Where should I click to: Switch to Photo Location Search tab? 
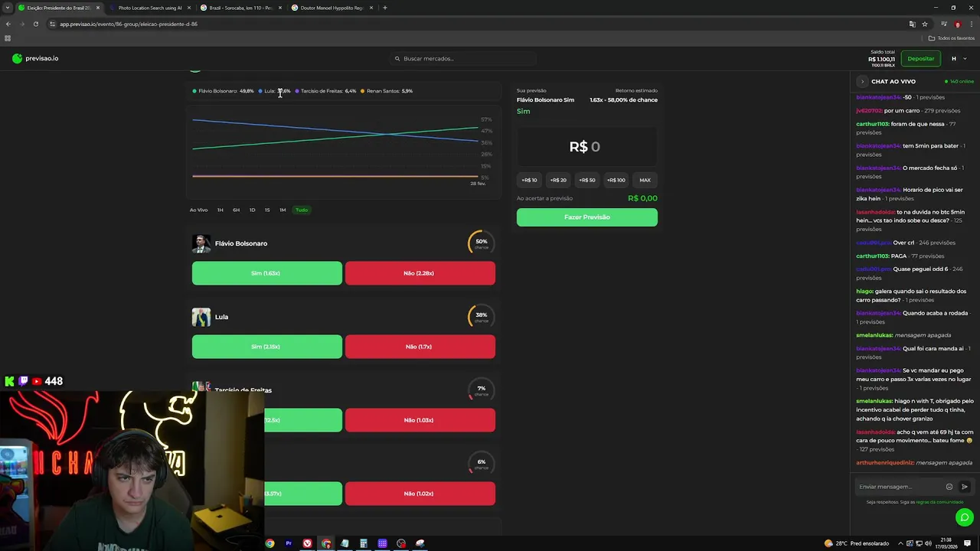(x=150, y=8)
